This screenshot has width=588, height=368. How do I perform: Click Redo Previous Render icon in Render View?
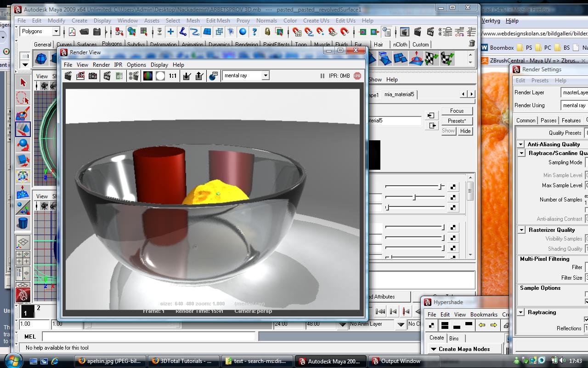(x=68, y=76)
